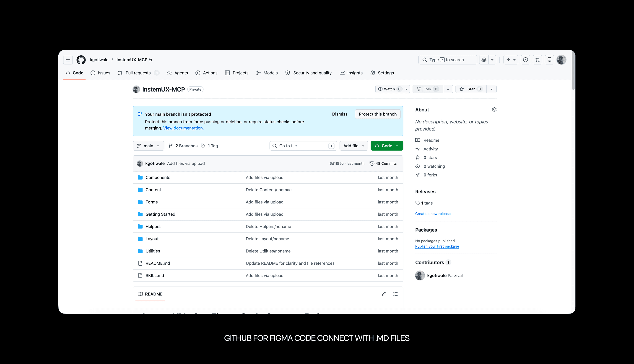This screenshot has height=364, width=634.
Task: Click the Update README for clarity commit message
Action: (290, 263)
